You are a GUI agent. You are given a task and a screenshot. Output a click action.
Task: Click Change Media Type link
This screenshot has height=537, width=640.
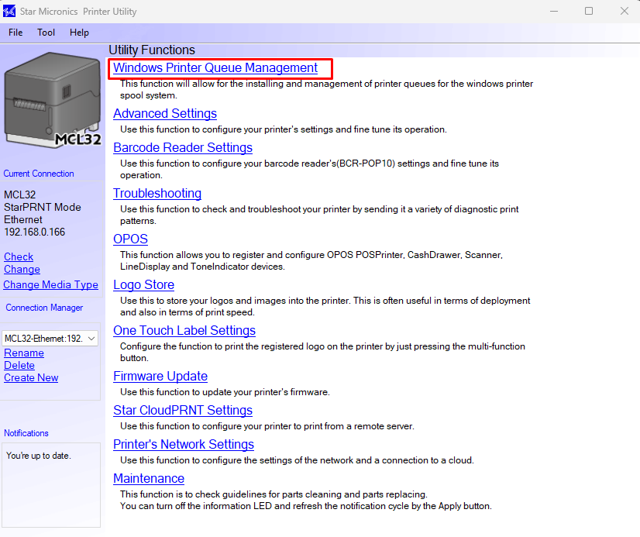pyautogui.click(x=50, y=285)
